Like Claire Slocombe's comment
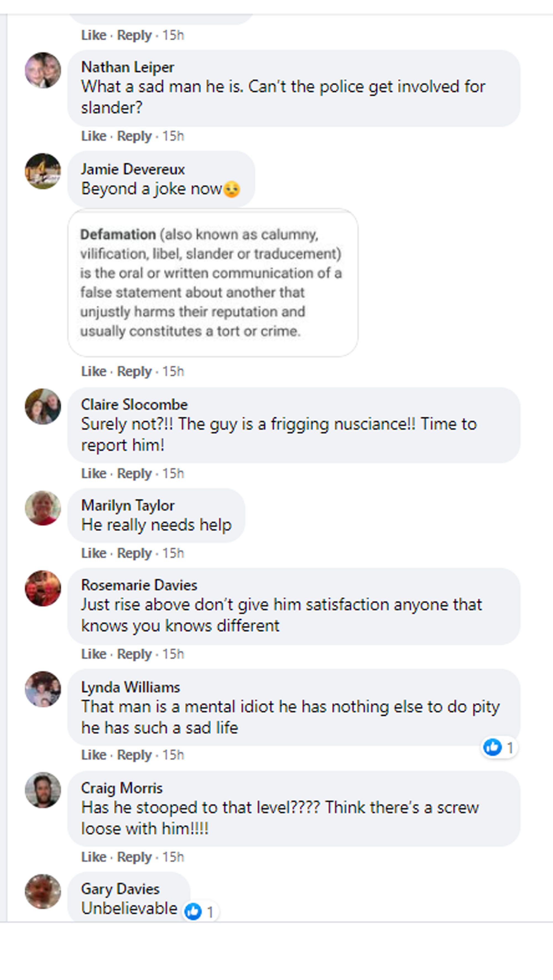Image resolution: width=553 pixels, height=980 pixels. pos(94,473)
